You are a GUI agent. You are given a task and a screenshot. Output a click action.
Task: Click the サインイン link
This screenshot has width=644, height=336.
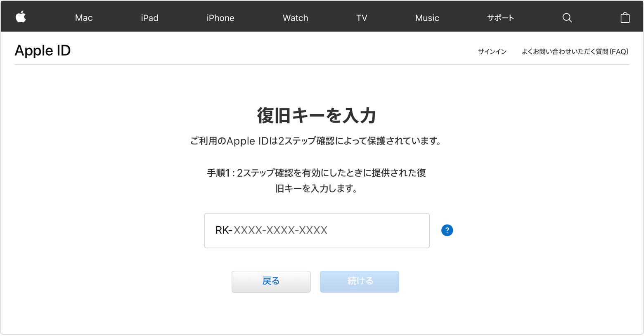point(492,52)
